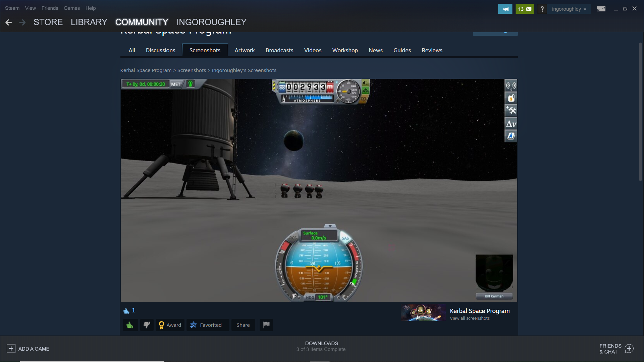Select the All hub tab
Image resolution: width=644 pixels, height=362 pixels.
[x=132, y=50]
